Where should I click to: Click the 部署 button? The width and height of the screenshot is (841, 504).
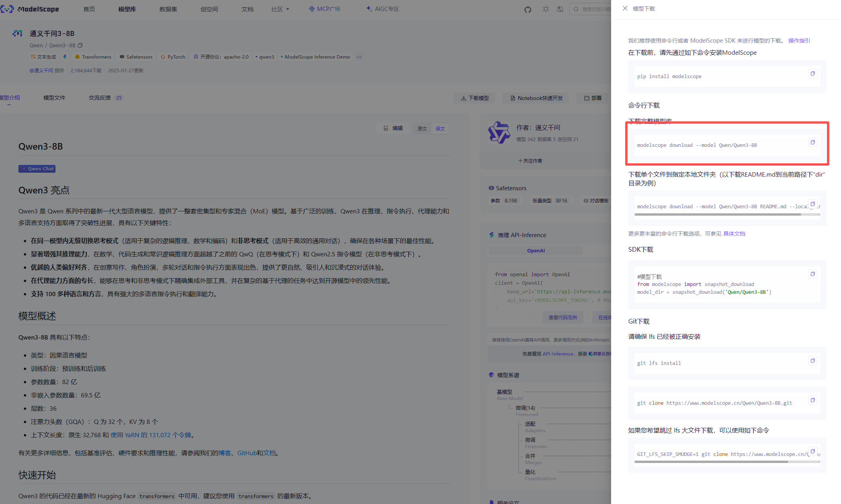tap(593, 98)
